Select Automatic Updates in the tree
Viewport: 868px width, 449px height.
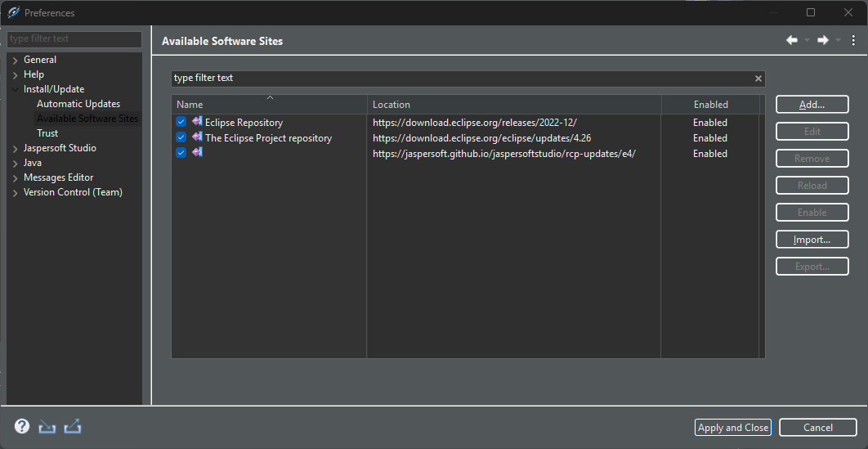point(78,104)
